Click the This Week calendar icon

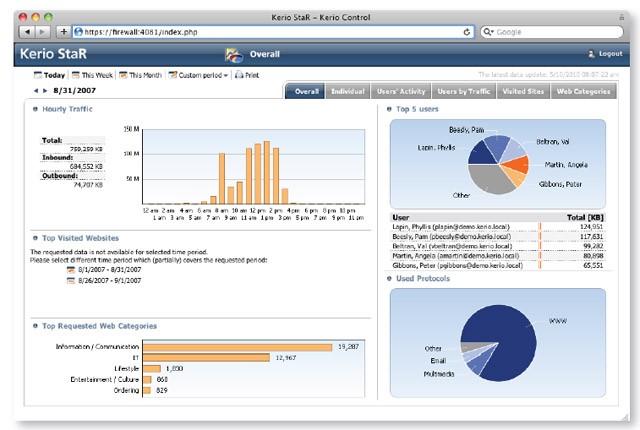tap(76, 75)
